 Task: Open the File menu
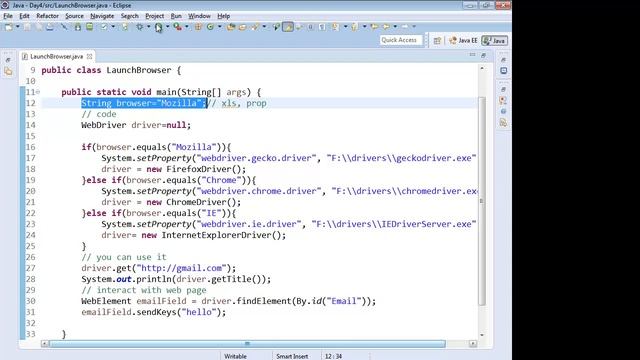click(x=8, y=16)
